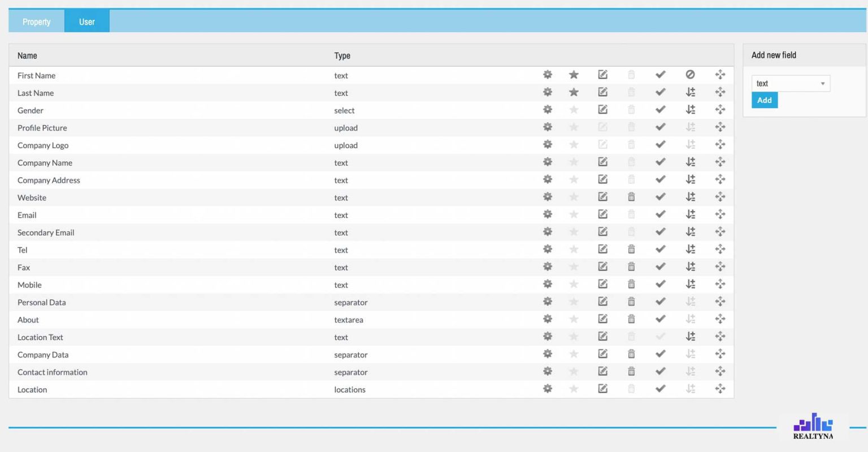This screenshot has width=868, height=452.
Task: Click the Type column header
Action: coord(342,55)
